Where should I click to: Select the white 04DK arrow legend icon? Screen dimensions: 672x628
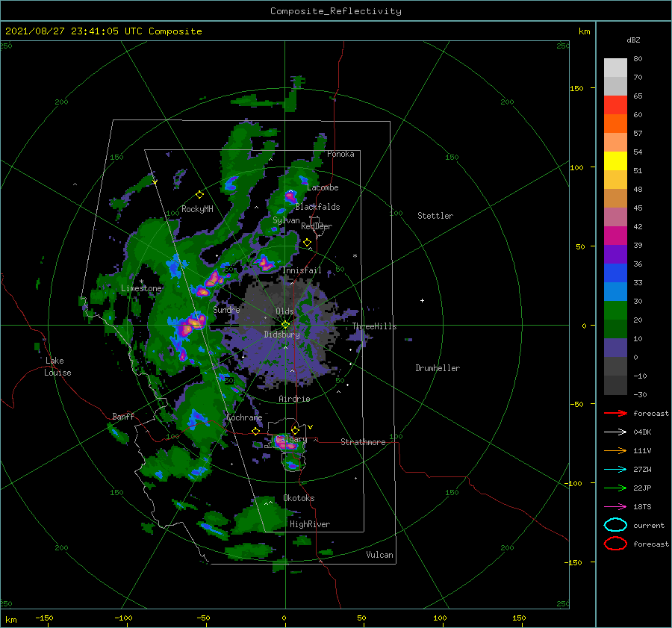point(615,432)
